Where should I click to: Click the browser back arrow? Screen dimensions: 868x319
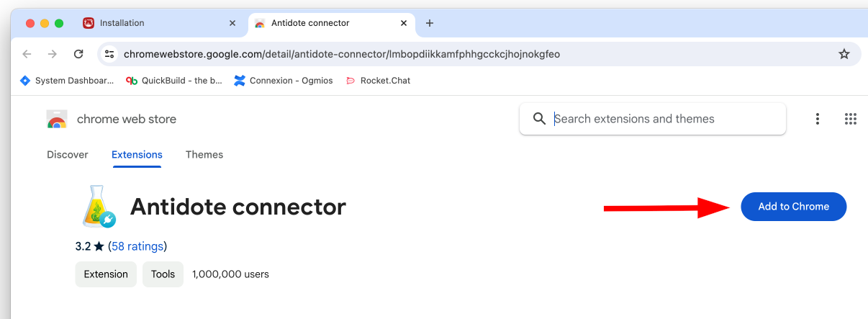pos(27,54)
